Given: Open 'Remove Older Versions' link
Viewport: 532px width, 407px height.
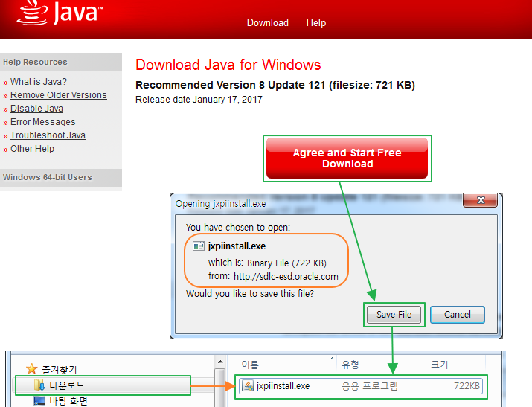Looking at the screenshot, I should point(58,95).
